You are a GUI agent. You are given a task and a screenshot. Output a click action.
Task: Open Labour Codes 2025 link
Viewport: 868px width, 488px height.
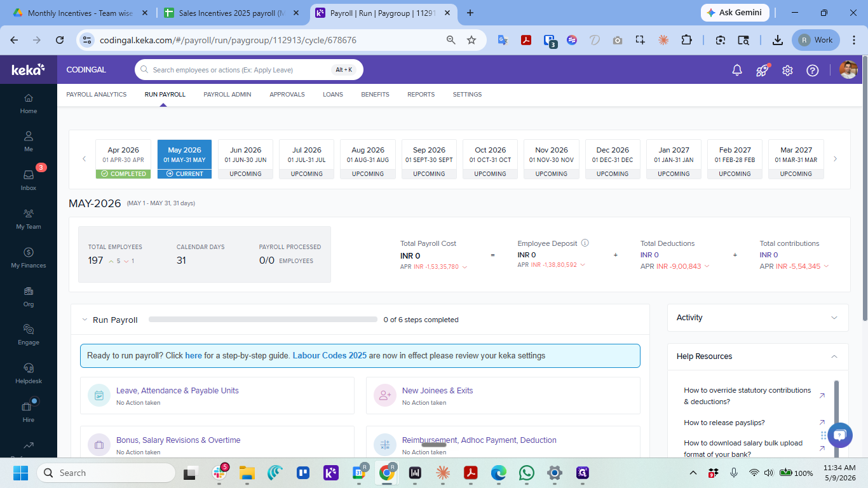tap(330, 356)
